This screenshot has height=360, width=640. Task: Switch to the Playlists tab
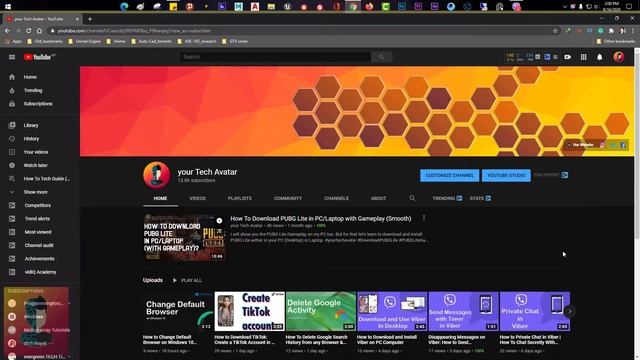240,198
